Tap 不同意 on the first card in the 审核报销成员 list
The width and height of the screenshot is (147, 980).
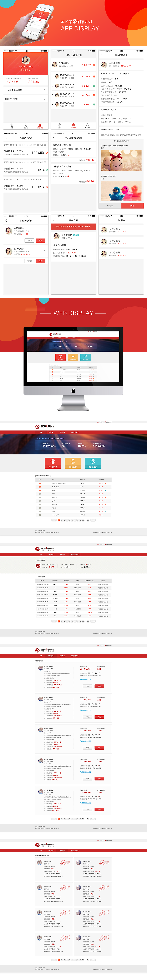point(29,240)
